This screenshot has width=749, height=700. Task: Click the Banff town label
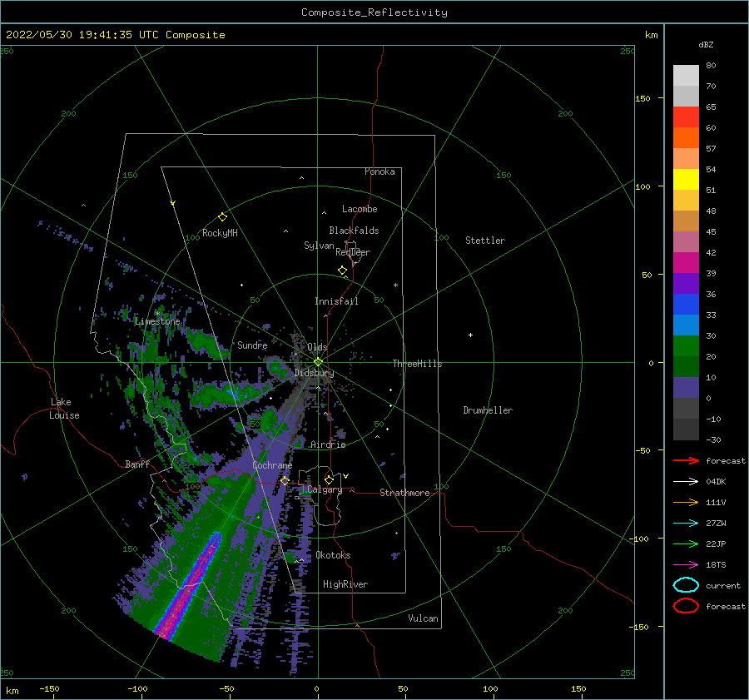pyautogui.click(x=137, y=464)
